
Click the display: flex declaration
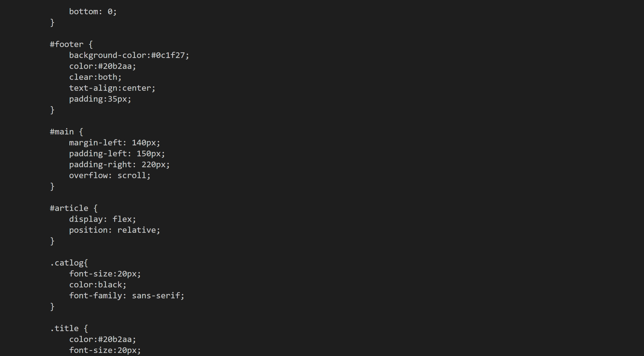pos(103,219)
